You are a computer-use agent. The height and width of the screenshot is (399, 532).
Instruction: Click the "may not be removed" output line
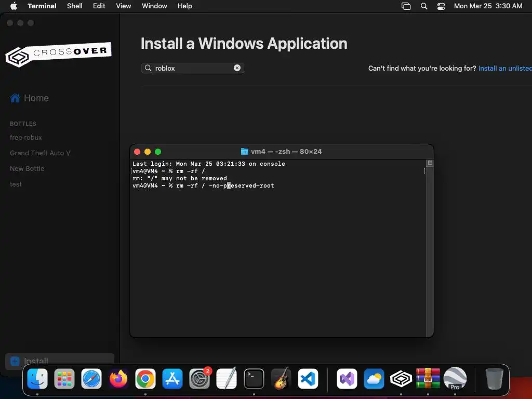click(179, 179)
